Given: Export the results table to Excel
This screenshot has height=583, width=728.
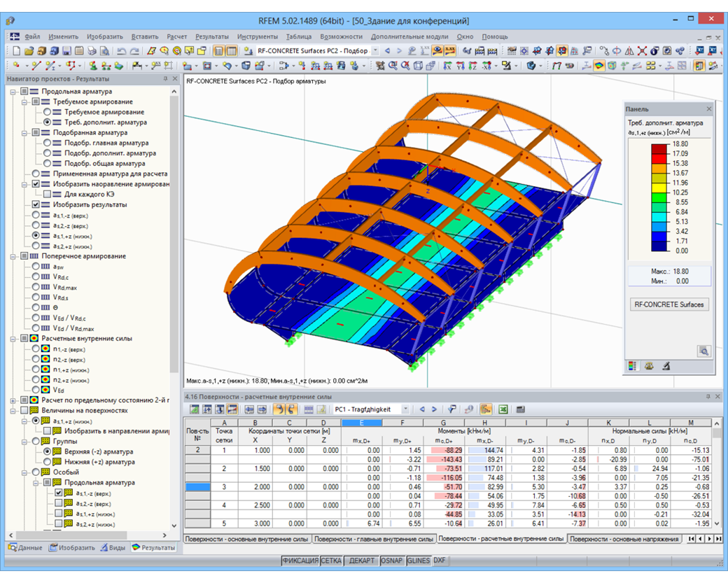Looking at the screenshot, I should point(503,410).
